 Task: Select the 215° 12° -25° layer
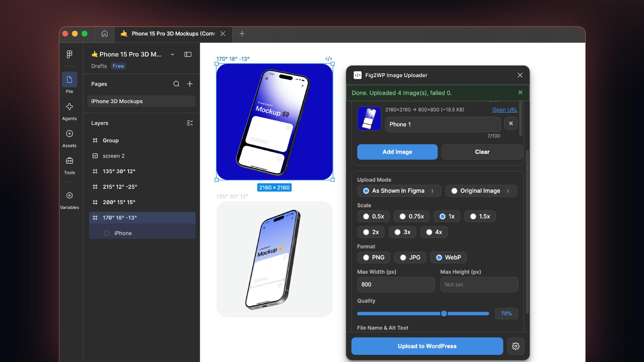pos(142,187)
